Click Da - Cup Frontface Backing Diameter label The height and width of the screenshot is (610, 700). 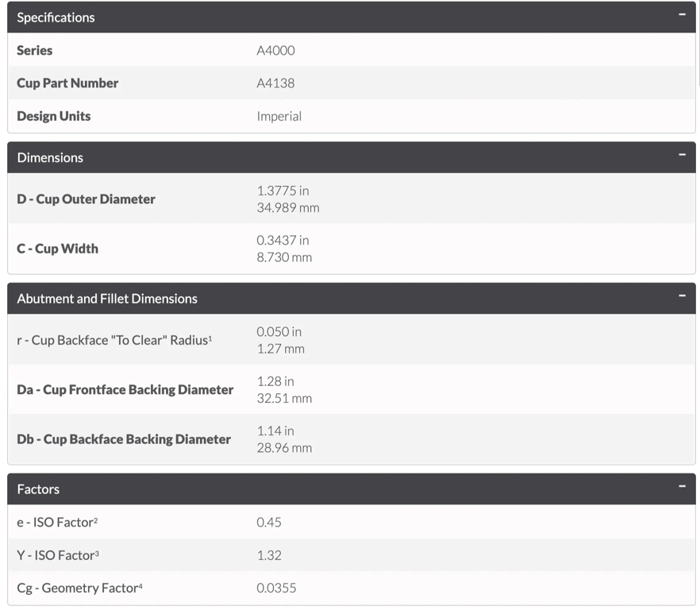(125, 390)
